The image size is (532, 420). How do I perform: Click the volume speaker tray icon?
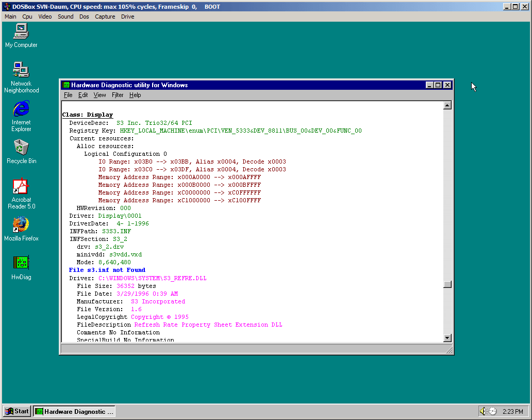pyautogui.click(x=483, y=412)
